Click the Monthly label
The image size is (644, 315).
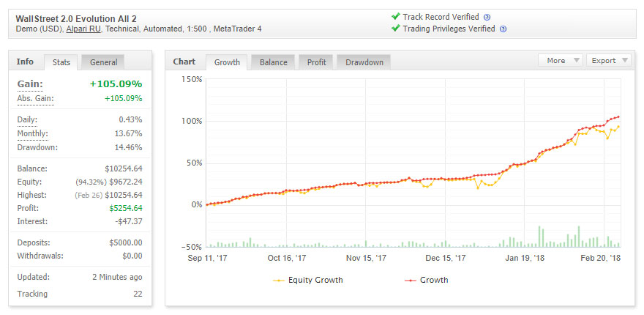[x=32, y=133]
